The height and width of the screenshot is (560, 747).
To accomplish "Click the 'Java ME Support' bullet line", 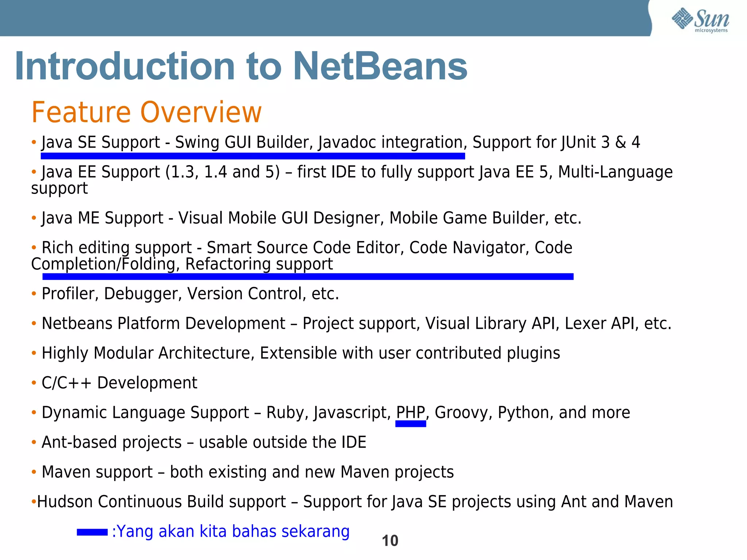I will (x=311, y=218).
